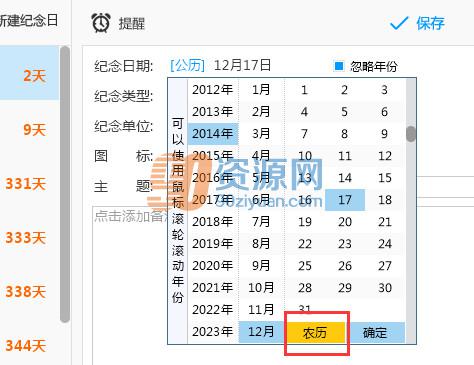Pick day 18 in date grid
This screenshot has height=365, width=474.
tap(385, 200)
